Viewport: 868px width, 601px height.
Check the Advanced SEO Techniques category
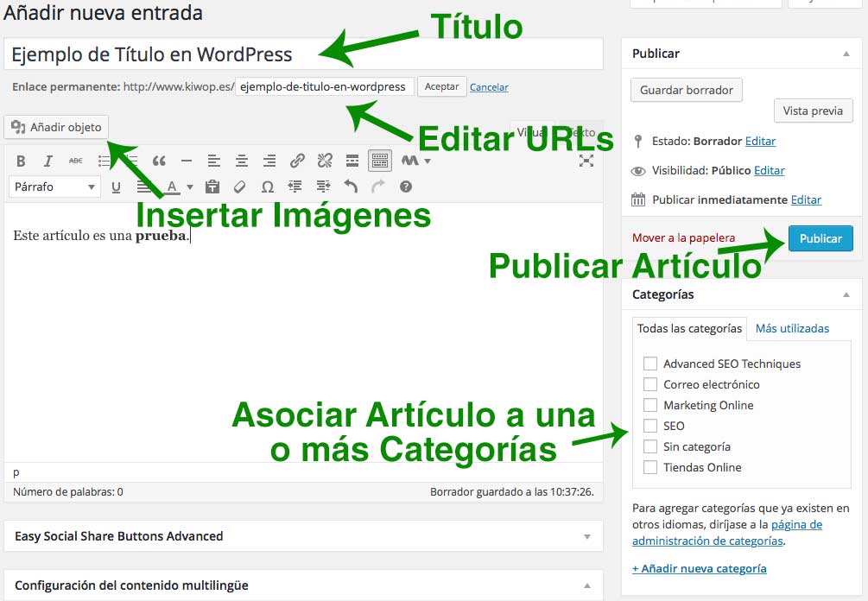(649, 364)
